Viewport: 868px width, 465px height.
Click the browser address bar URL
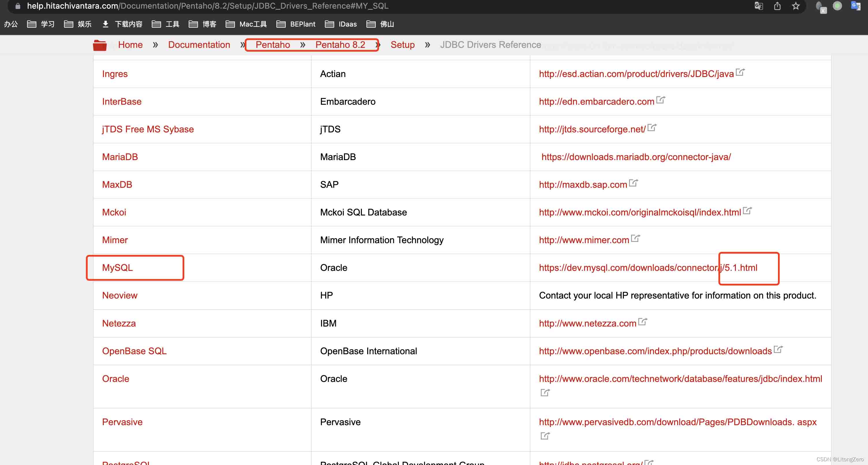coord(207,6)
